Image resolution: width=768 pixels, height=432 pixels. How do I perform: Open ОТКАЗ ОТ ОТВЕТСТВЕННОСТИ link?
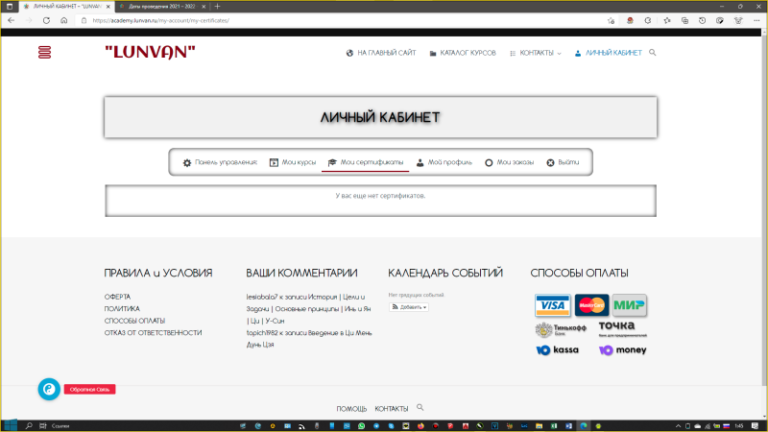[x=153, y=333]
